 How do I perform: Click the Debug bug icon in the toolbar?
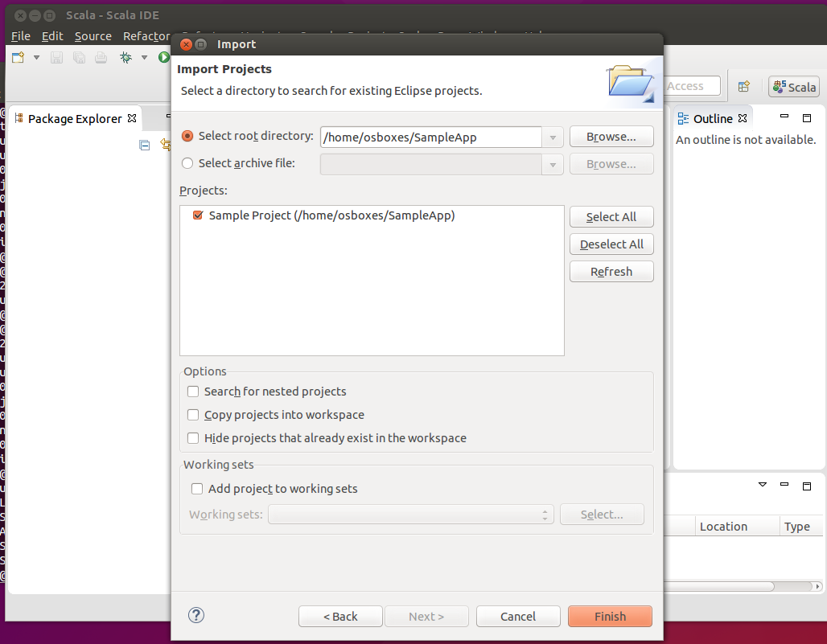tap(126, 57)
